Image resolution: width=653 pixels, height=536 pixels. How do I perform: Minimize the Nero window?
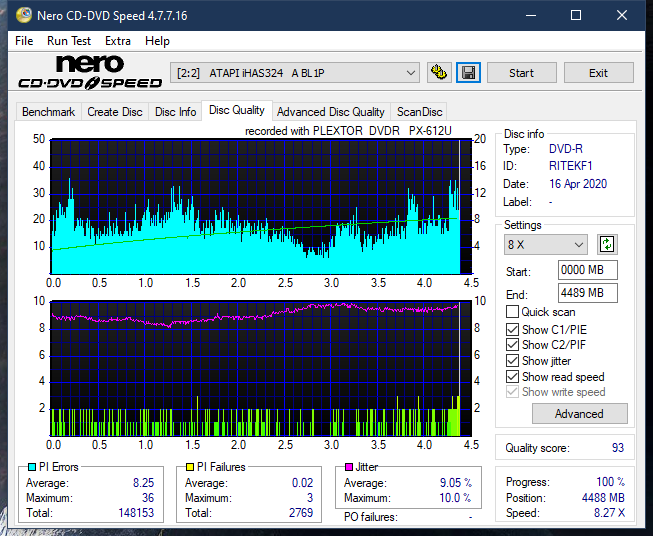pyautogui.click(x=531, y=15)
